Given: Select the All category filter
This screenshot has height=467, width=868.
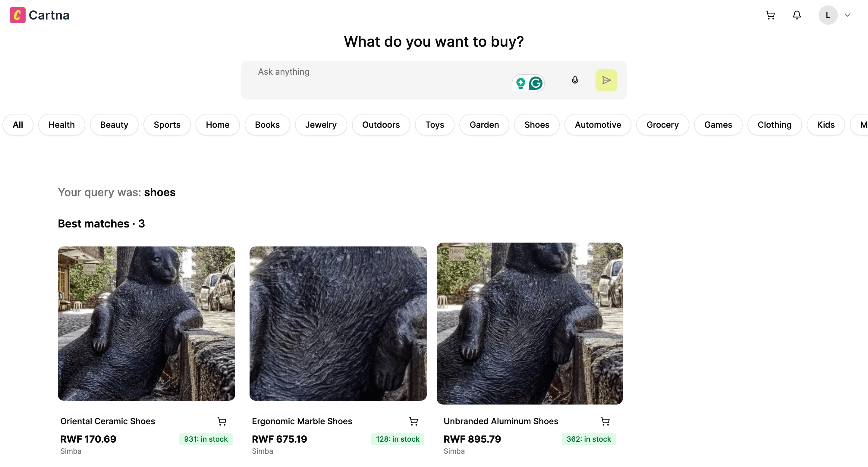Looking at the screenshot, I should [x=18, y=125].
